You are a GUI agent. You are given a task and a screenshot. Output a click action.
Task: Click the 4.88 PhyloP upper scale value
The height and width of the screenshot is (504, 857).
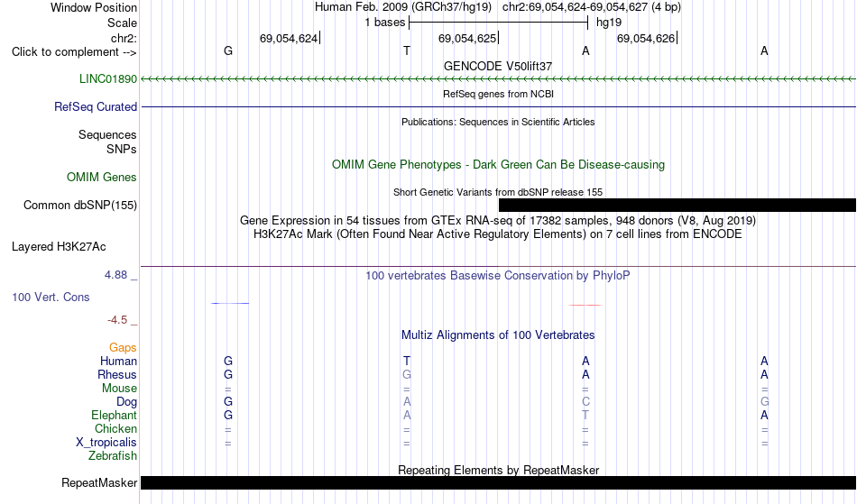(115, 275)
